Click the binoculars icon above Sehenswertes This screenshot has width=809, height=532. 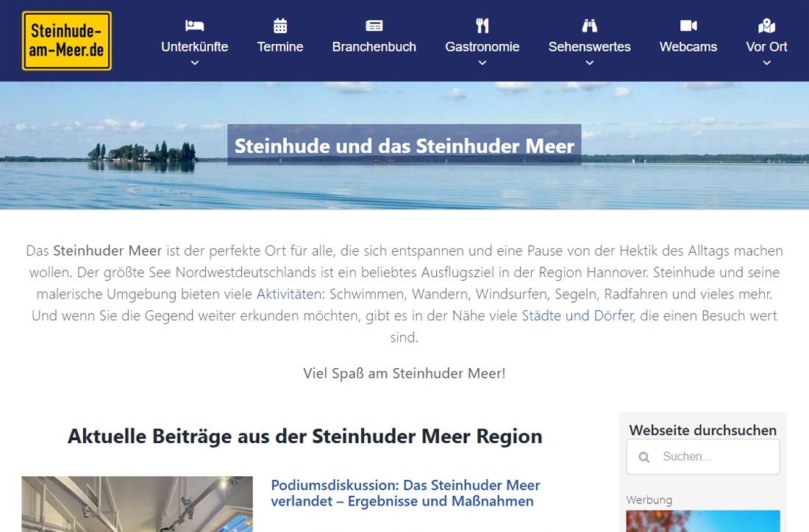pyautogui.click(x=589, y=26)
